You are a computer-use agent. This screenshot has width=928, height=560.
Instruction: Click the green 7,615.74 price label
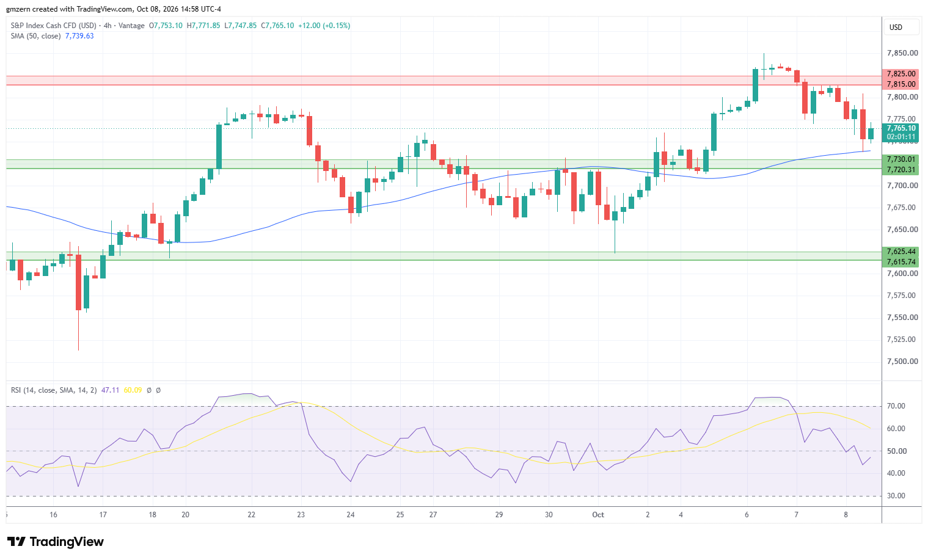coord(901,262)
